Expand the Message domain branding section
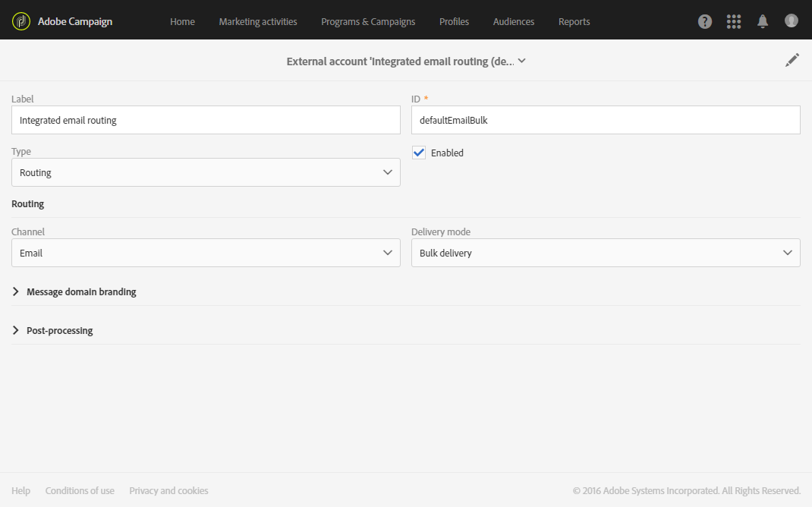 point(81,291)
